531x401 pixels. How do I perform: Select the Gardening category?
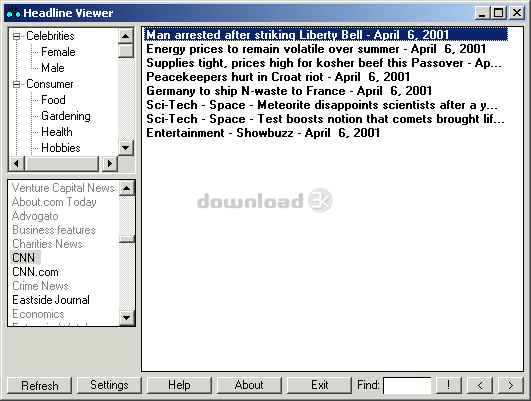[x=66, y=116]
